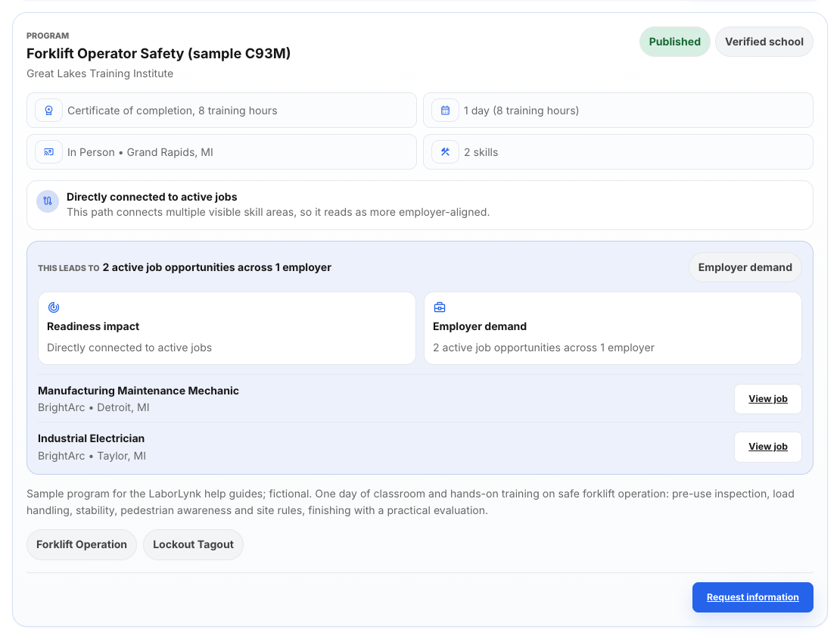The height and width of the screenshot is (639, 840).
Task: Open the Forklift Operator Safety program title
Action: pyautogui.click(x=159, y=54)
